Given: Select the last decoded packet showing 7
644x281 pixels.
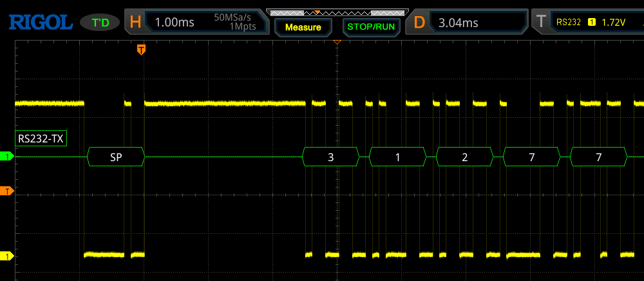Looking at the screenshot, I should [598, 157].
